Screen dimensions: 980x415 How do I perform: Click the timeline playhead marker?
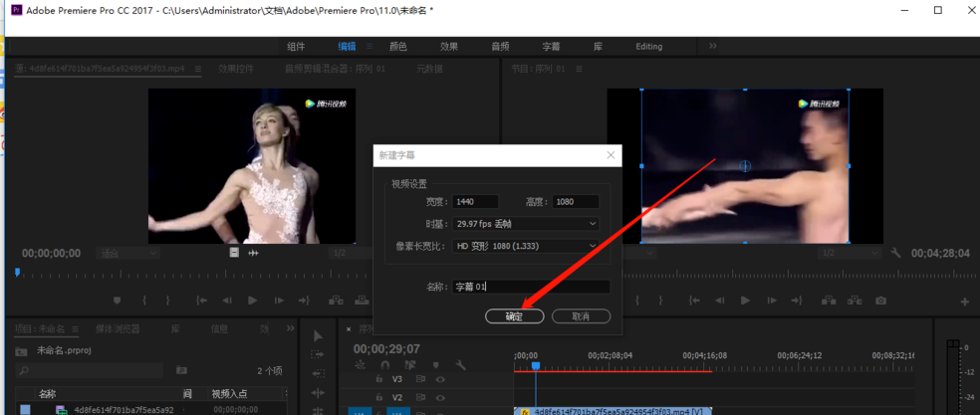pyautogui.click(x=535, y=366)
